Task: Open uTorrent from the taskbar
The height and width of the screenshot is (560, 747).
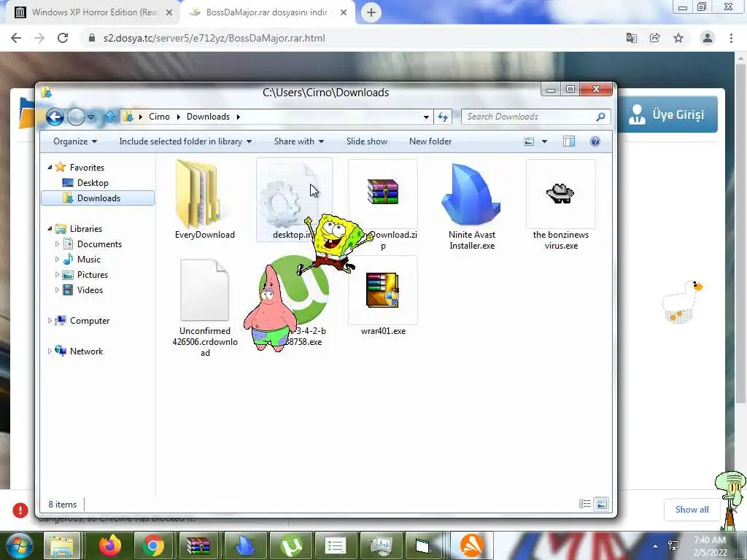Action: click(291, 545)
